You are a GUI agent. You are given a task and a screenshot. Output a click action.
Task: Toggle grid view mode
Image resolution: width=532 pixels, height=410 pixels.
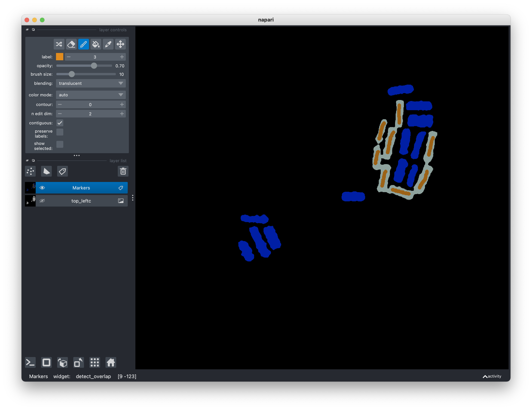point(95,362)
